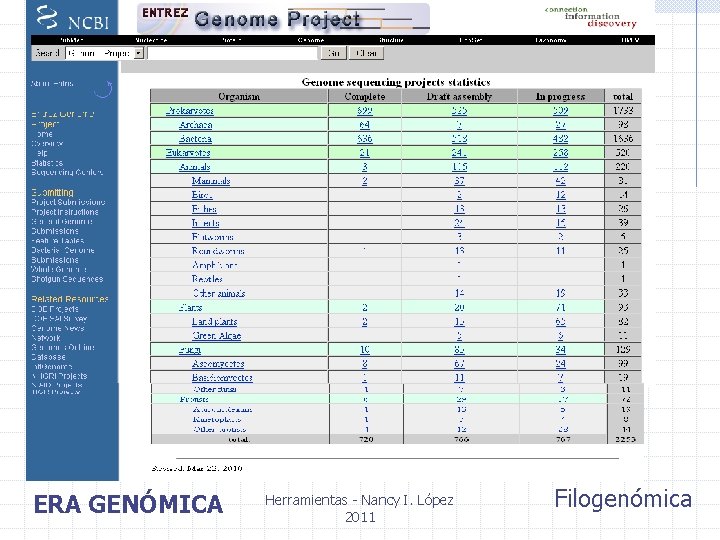
Task: Open the Archaea organism link
Action: click(x=196, y=125)
